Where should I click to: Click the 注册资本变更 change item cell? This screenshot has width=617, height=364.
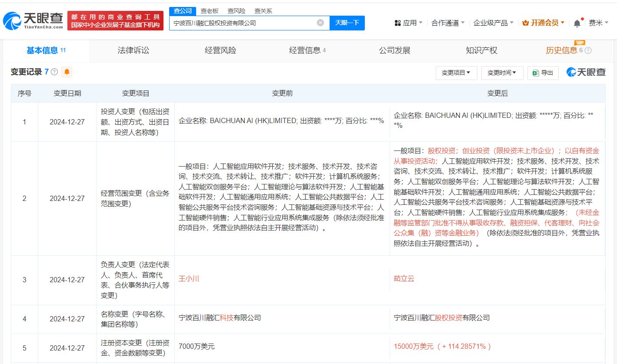click(x=136, y=348)
